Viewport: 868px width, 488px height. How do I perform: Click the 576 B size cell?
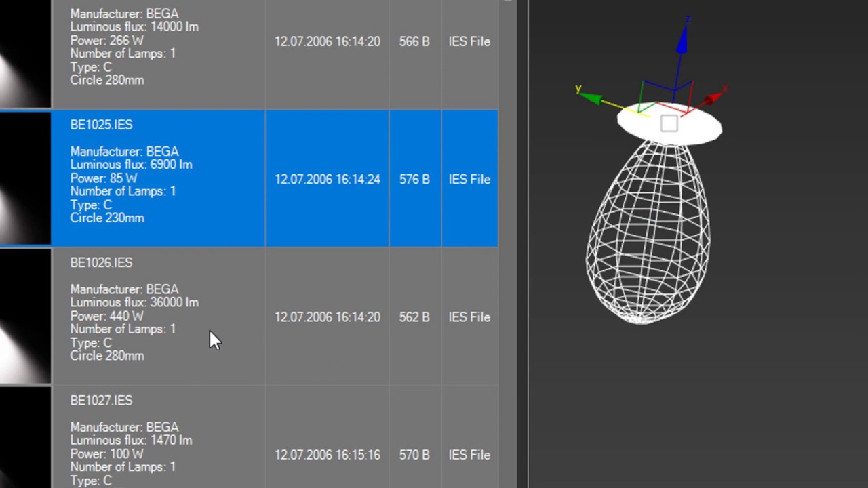tap(414, 179)
